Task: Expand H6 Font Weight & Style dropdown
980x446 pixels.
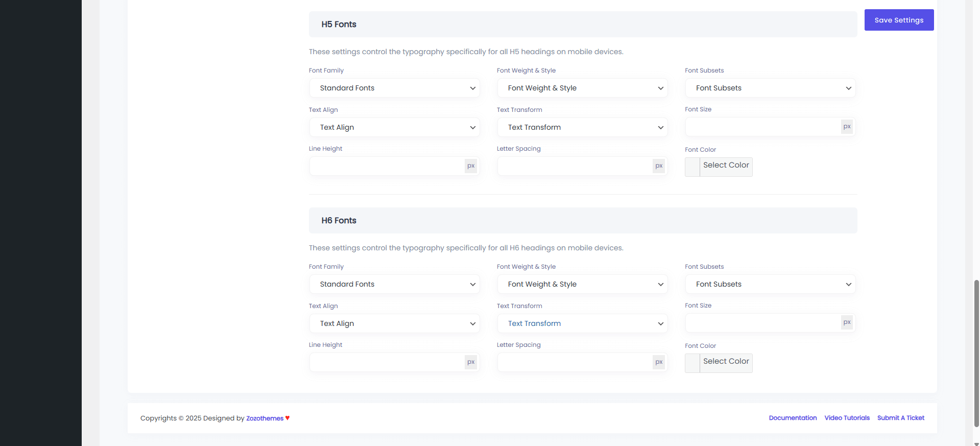Action: [x=582, y=284]
